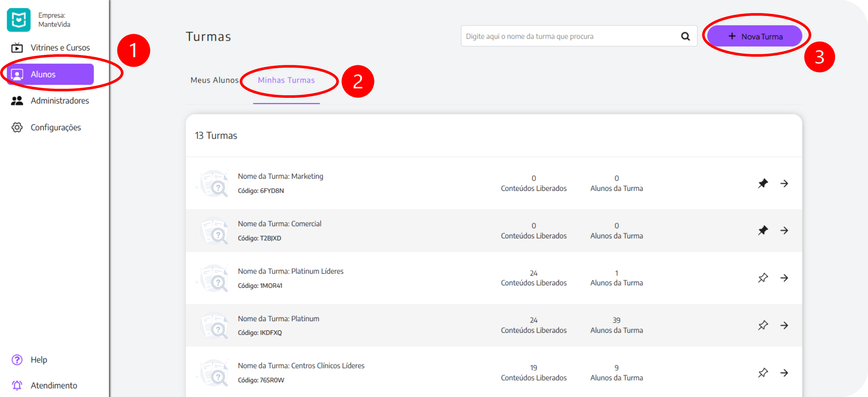Pin the Platinum Líderes turma

coord(763,278)
